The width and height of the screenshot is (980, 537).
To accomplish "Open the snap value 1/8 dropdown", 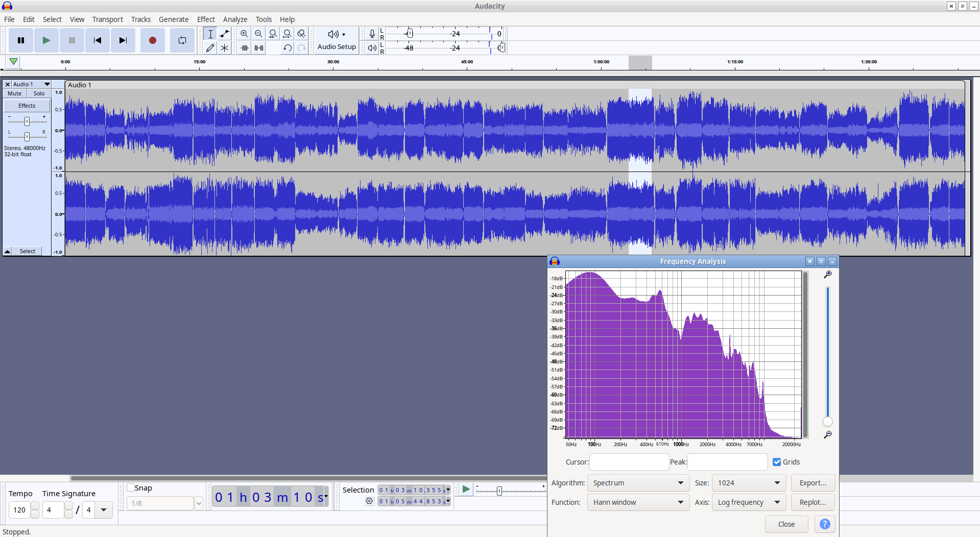I will click(199, 503).
